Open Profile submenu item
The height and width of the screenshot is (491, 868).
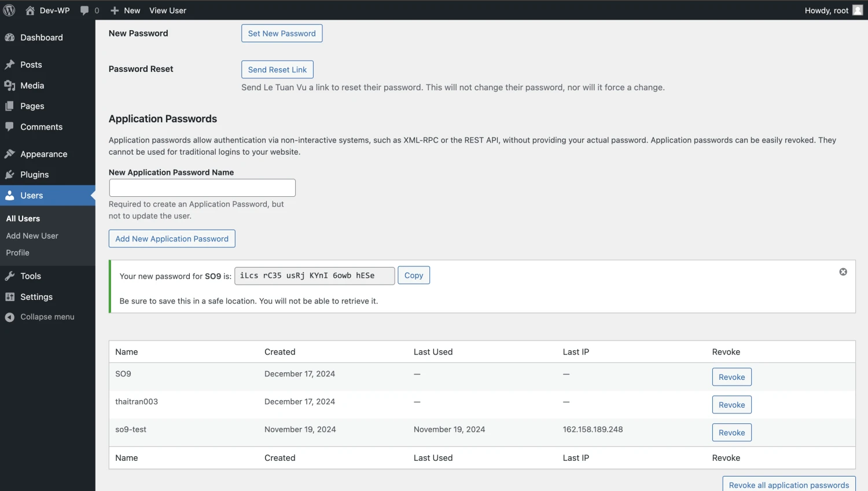pyautogui.click(x=18, y=253)
